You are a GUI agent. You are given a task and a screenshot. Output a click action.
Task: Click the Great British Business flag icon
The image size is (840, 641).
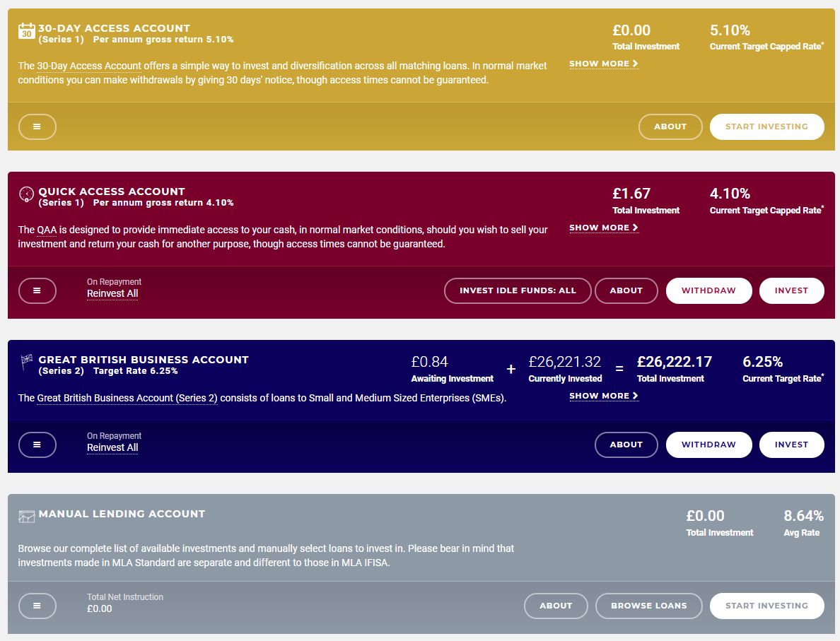click(x=26, y=362)
